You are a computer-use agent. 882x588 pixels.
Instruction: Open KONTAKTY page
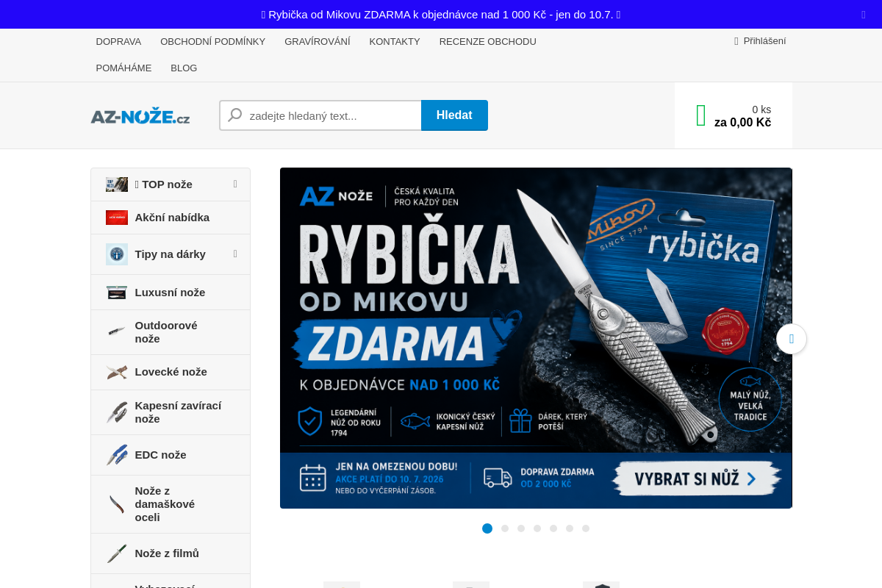[395, 41]
